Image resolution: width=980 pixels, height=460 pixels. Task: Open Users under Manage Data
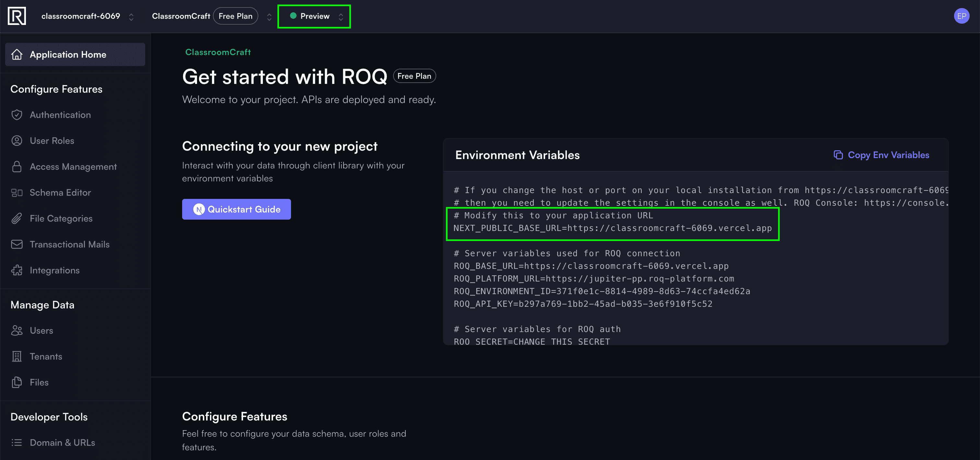coord(75,330)
